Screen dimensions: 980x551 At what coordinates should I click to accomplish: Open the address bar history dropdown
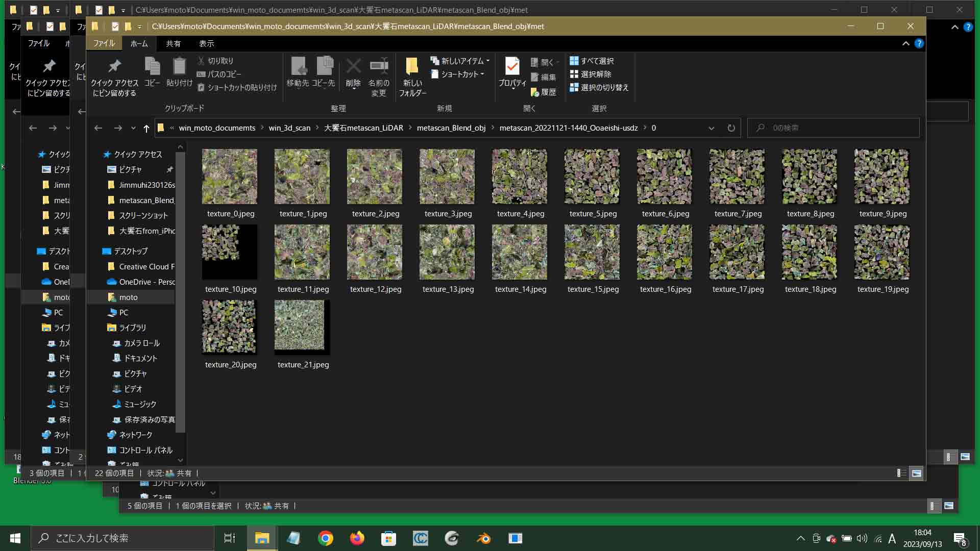pyautogui.click(x=711, y=128)
